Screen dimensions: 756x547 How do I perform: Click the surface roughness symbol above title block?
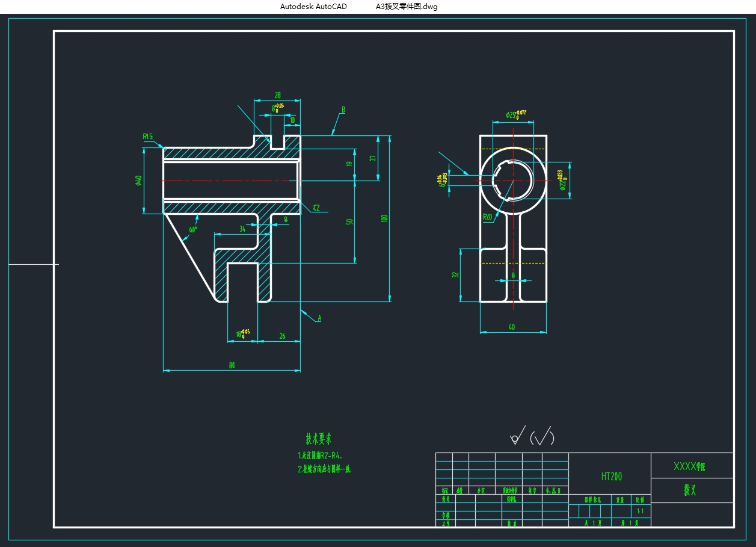pyautogui.click(x=517, y=436)
